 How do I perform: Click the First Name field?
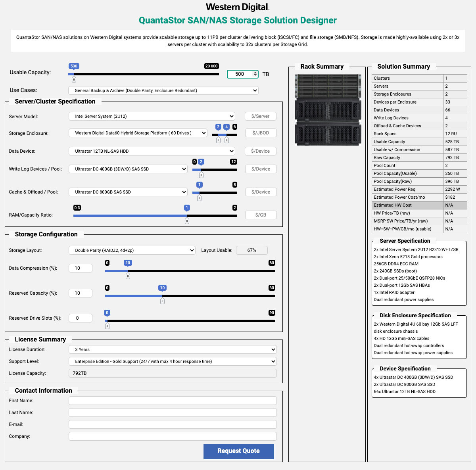(x=173, y=401)
